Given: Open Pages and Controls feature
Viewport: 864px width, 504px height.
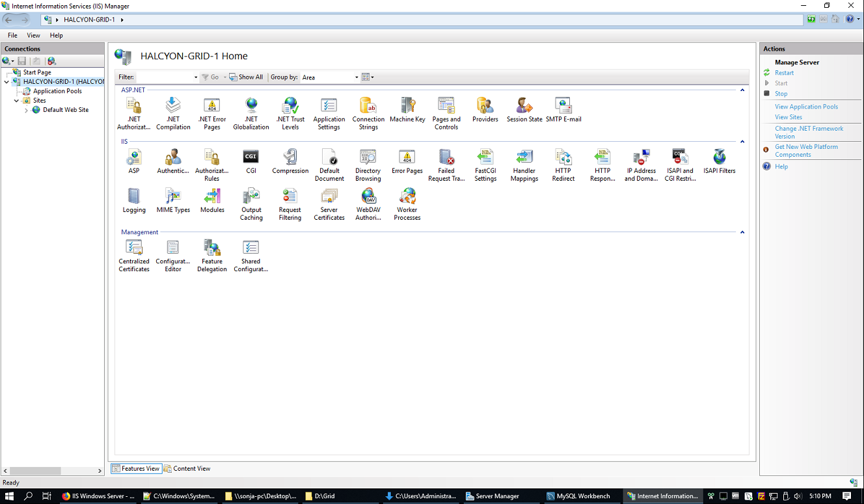Looking at the screenshot, I should coord(446,113).
